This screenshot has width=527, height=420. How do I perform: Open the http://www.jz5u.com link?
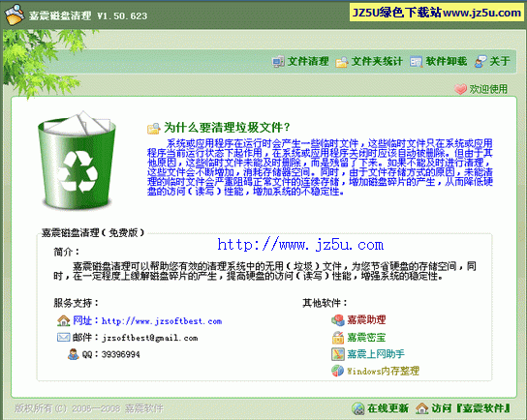point(300,245)
